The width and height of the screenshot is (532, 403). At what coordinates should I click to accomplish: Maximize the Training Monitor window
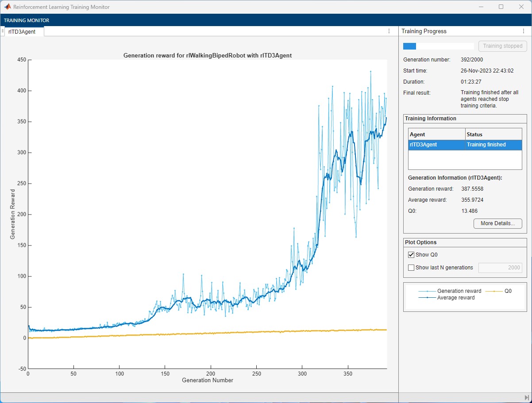coord(501,7)
